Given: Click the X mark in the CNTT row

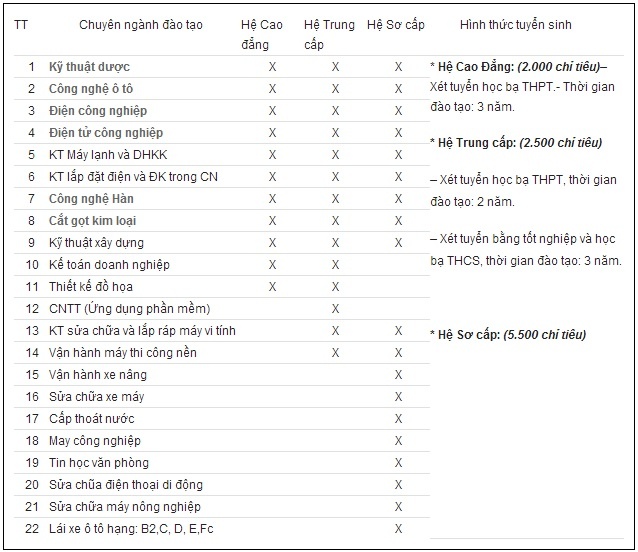Looking at the screenshot, I should 335,309.
